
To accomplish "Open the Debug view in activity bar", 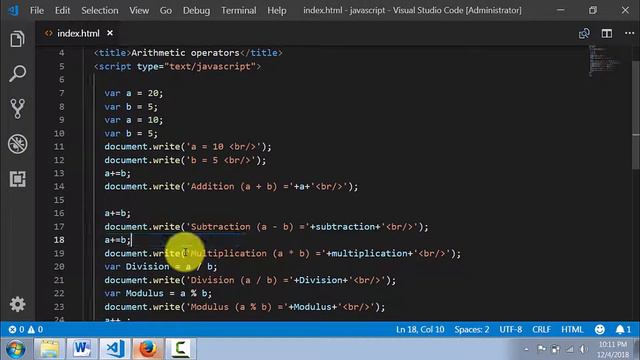I will pos(17,144).
